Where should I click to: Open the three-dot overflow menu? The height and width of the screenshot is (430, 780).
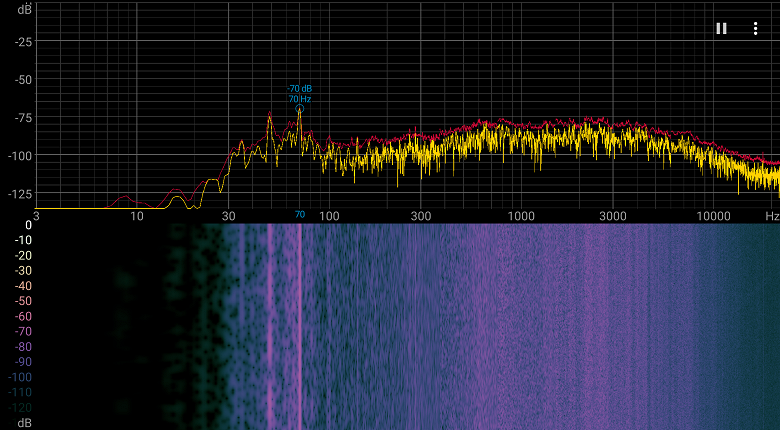(755, 28)
